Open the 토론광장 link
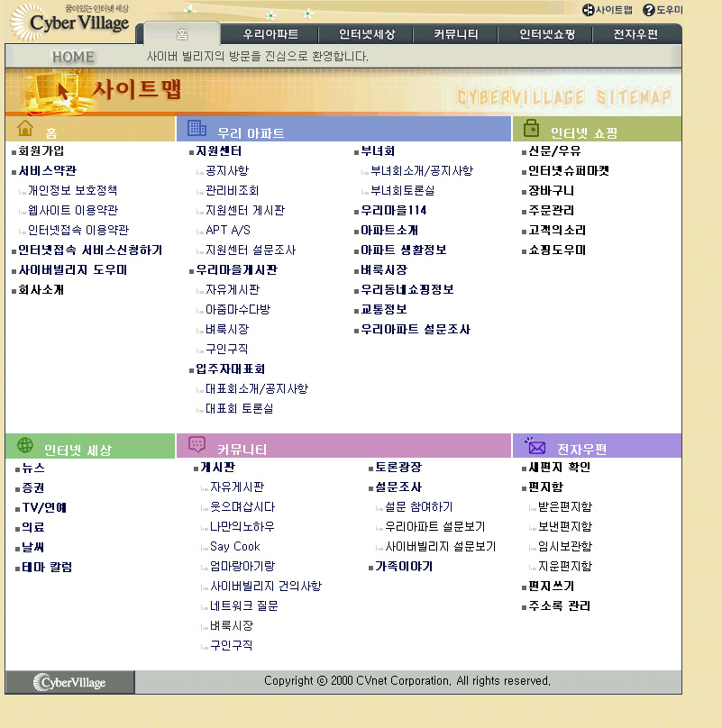 [x=398, y=467]
